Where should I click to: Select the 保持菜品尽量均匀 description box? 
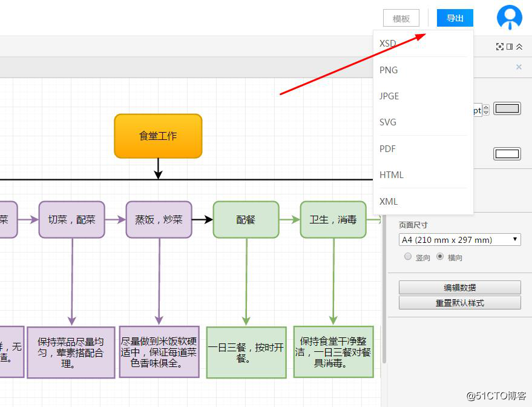71,352
